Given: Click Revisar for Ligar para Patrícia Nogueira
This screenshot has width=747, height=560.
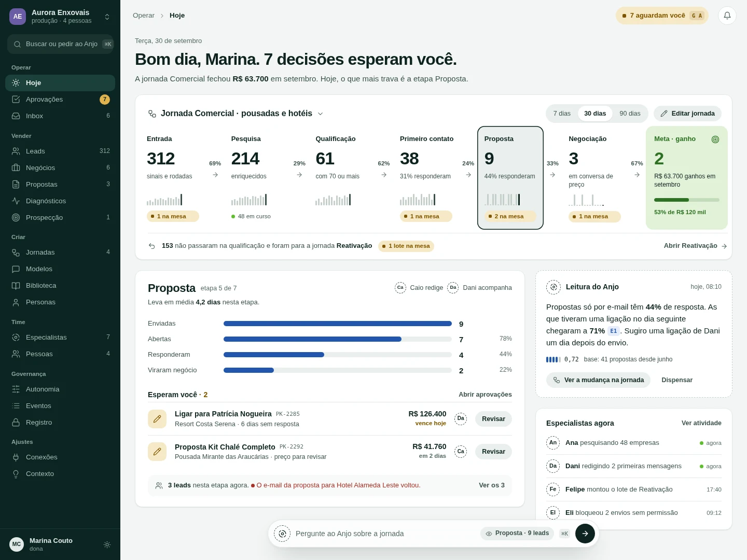Looking at the screenshot, I should pyautogui.click(x=493, y=419).
